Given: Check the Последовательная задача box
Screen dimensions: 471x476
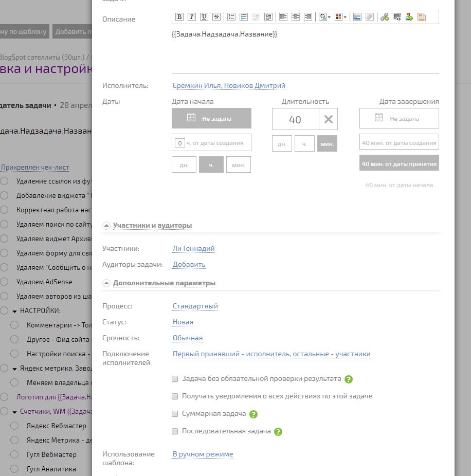Looking at the screenshot, I should 175,431.
